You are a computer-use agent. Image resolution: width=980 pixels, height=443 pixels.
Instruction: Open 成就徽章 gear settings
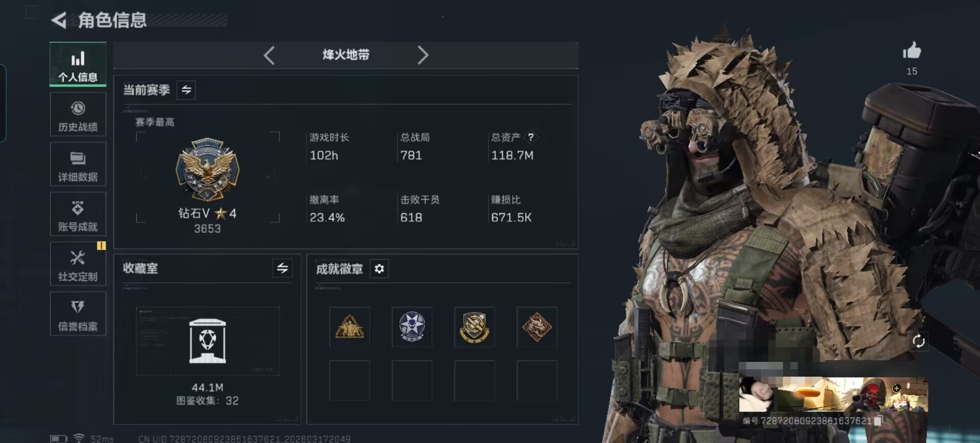379,268
